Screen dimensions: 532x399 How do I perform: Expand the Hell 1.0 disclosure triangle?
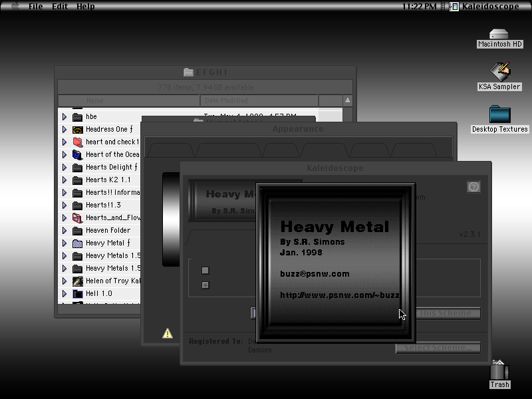point(65,293)
